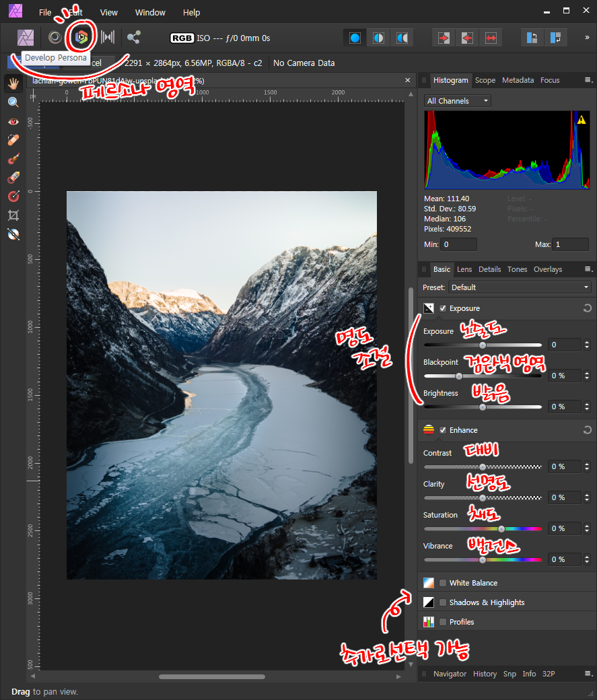Select the View (hand) tool
Image resolution: width=597 pixels, height=700 pixels.
[13, 83]
